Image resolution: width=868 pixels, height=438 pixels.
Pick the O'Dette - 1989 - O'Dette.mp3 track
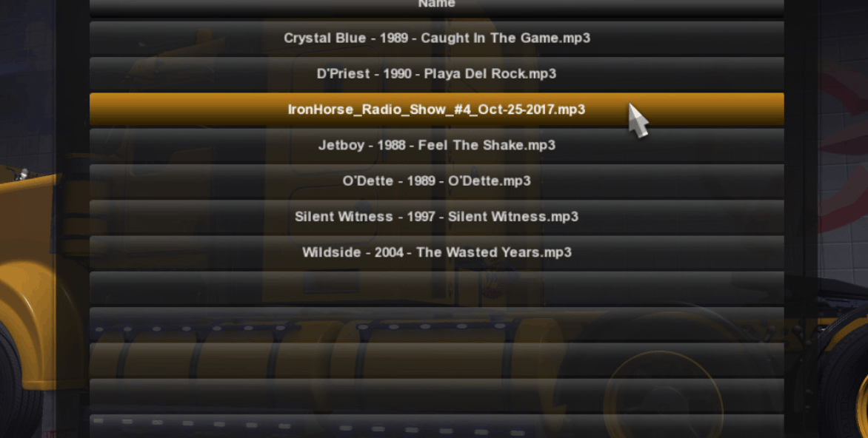[437, 181]
